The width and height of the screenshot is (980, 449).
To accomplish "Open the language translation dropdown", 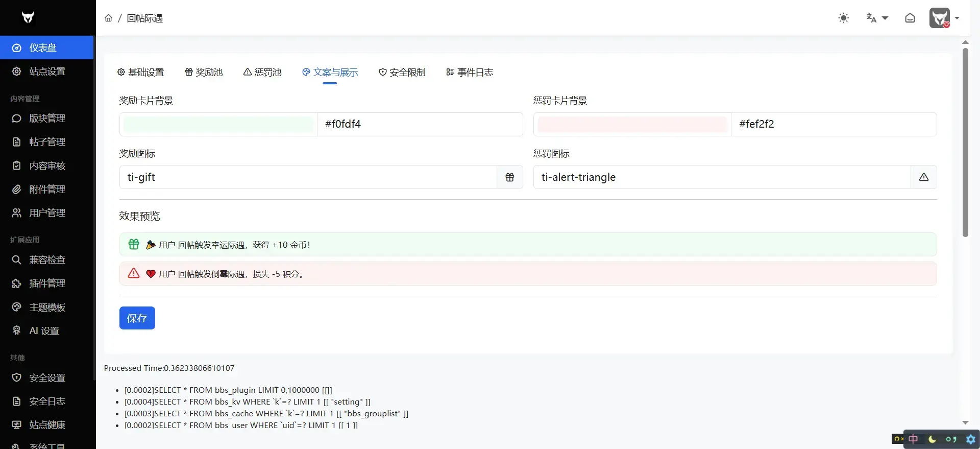I will pos(877,18).
